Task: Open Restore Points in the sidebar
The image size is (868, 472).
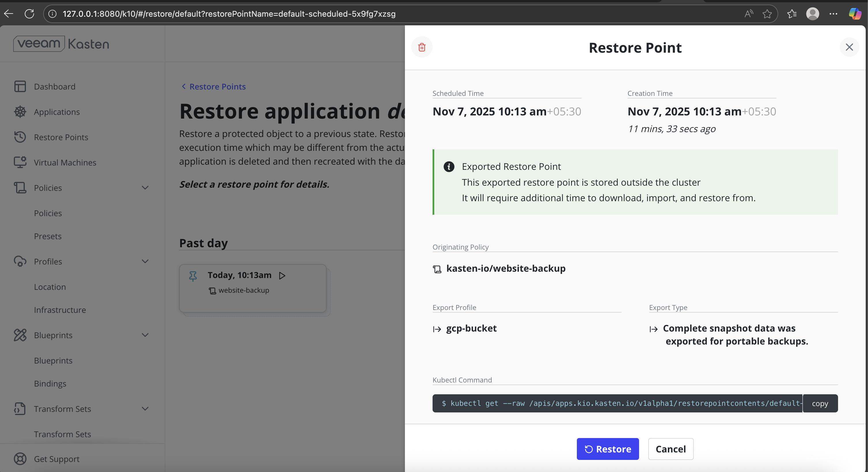Action: point(61,137)
